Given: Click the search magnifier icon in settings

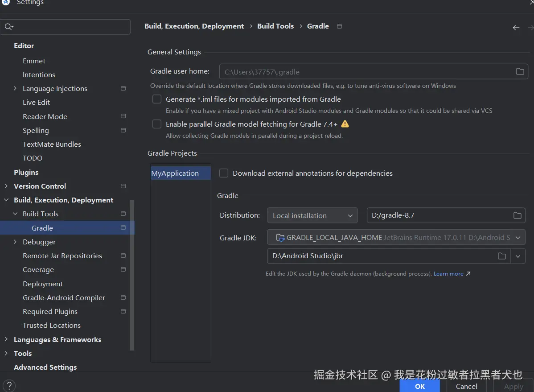Looking at the screenshot, I should [x=8, y=27].
